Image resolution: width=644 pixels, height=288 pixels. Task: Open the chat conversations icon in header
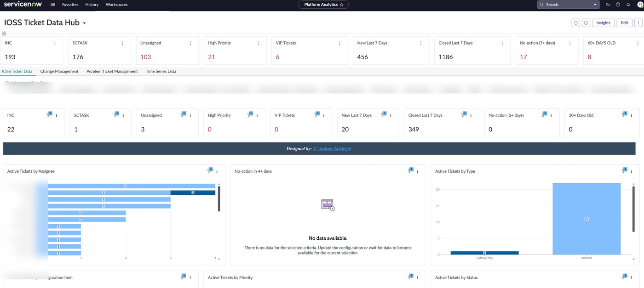[x=608, y=5]
